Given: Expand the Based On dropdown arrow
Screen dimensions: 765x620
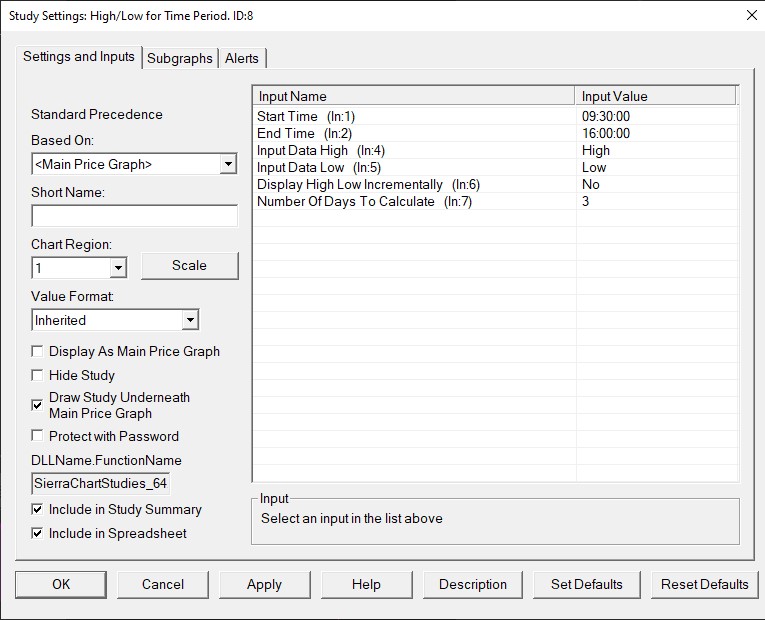Looking at the screenshot, I should (x=228, y=164).
